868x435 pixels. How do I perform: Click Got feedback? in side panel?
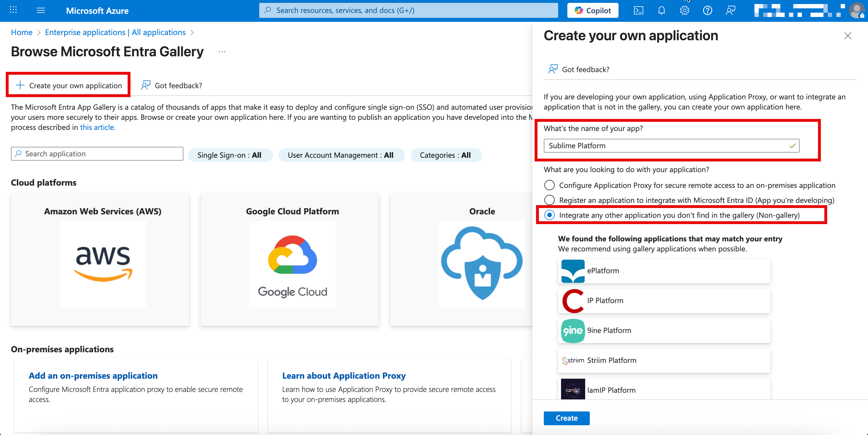tap(579, 70)
